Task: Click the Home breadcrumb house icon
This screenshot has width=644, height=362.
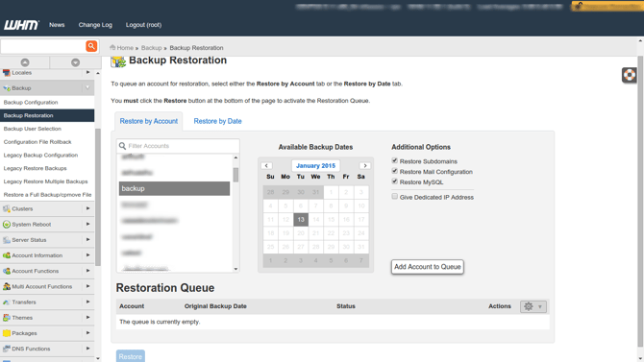Action: click(112, 48)
